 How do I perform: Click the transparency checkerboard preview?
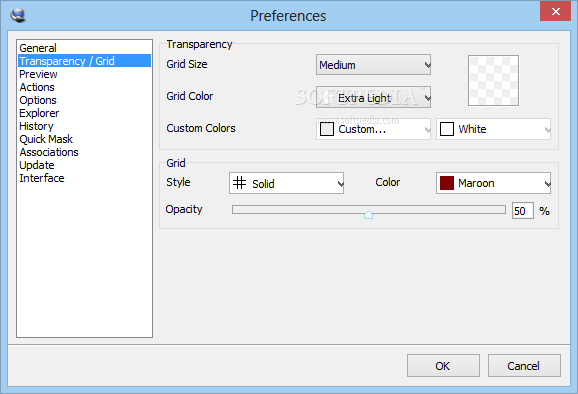pyautogui.click(x=494, y=81)
